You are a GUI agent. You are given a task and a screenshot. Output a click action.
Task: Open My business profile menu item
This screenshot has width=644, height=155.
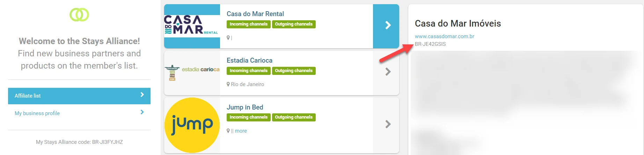coord(37,113)
